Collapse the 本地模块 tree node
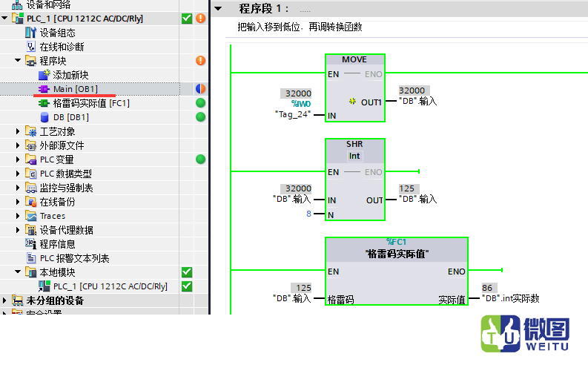Image resolution: width=588 pixels, height=365 pixels. [18, 272]
